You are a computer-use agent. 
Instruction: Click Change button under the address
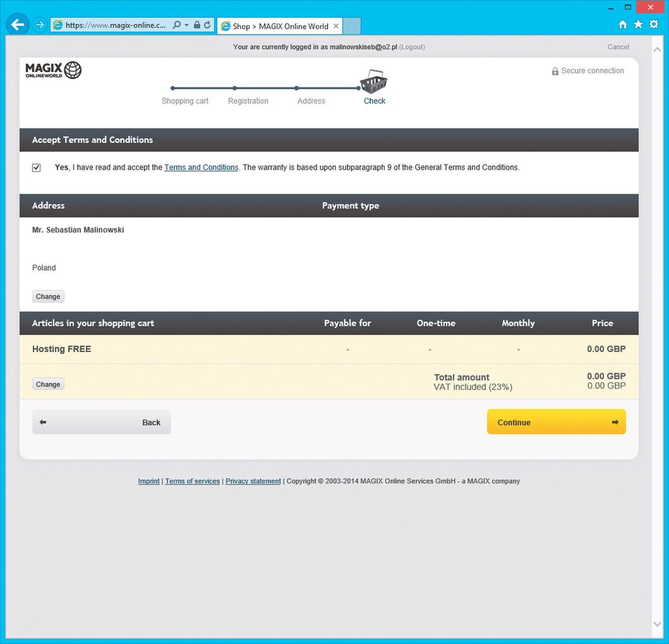pos(48,296)
